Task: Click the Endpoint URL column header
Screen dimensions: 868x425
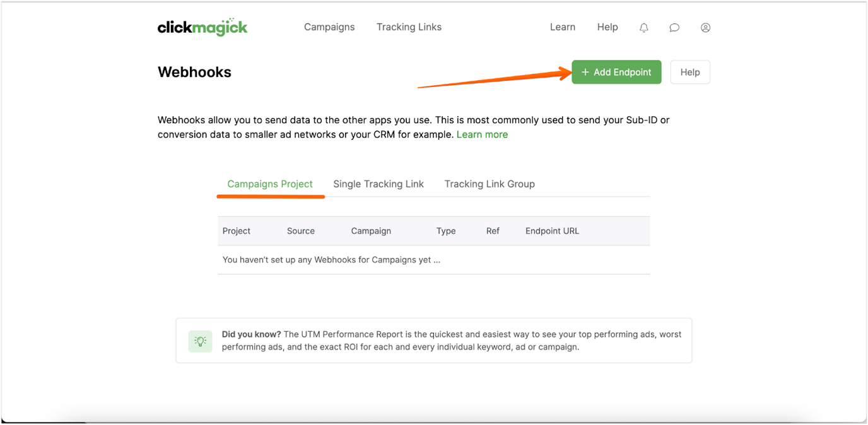Action: [552, 231]
